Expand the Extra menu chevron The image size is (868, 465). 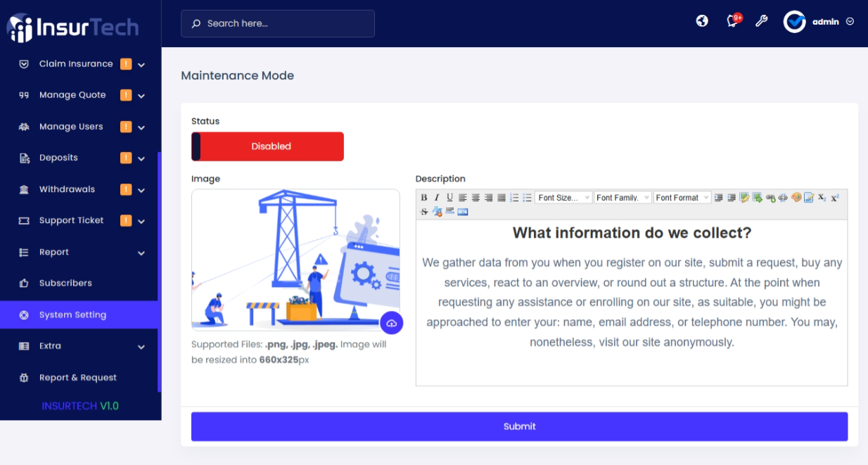click(x=141, y=347)
